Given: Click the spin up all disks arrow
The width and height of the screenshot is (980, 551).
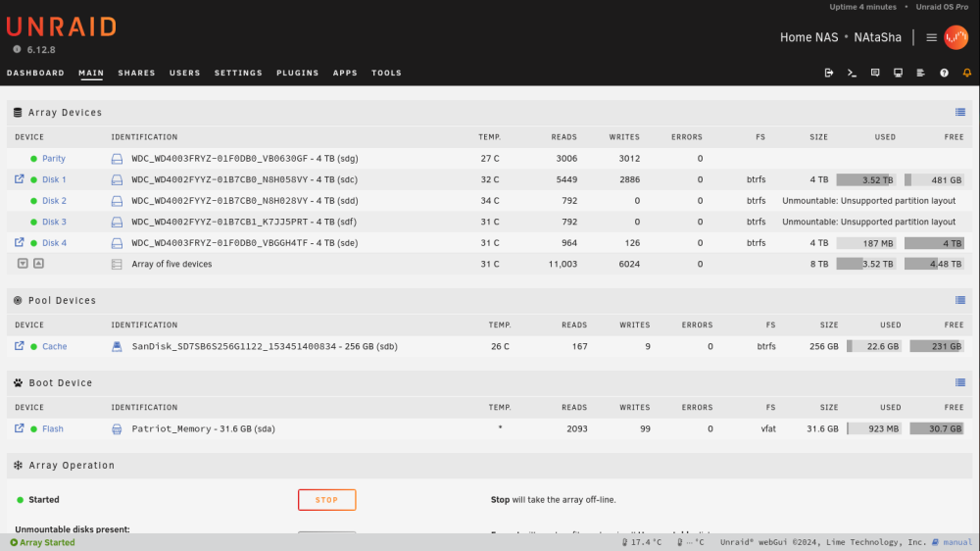Looking at the screenshot, I should click(39, 264).
